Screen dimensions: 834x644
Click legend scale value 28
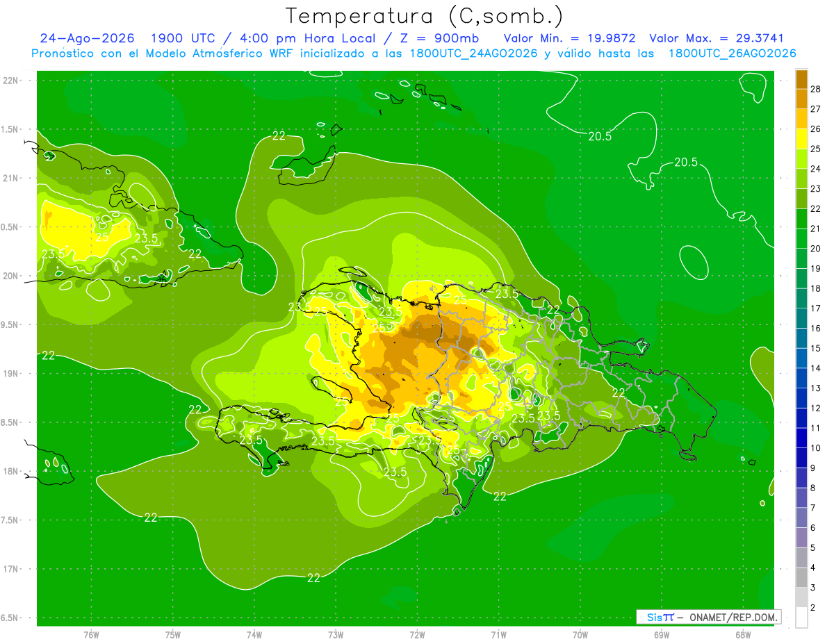[x=817, y=89]
